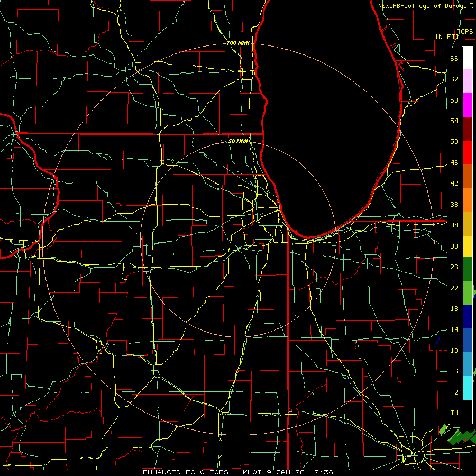Click the 10 value on the scale
Screen dimensions: 476x476
[x=454, y=350]
